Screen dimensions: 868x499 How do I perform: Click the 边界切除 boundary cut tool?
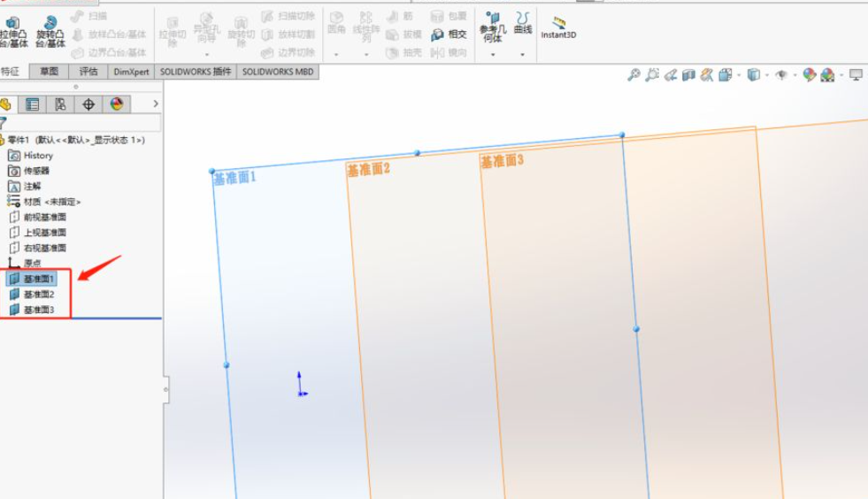click(x=288, y=52)
